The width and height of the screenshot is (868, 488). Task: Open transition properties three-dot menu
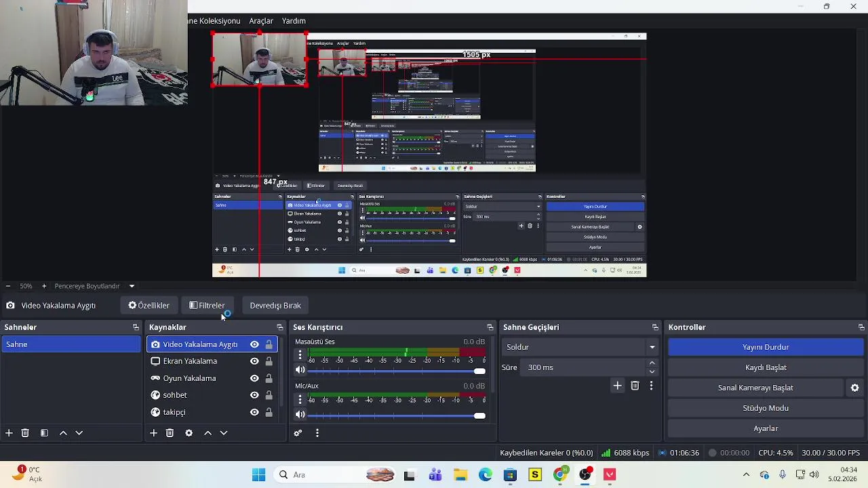pos(651,386)
